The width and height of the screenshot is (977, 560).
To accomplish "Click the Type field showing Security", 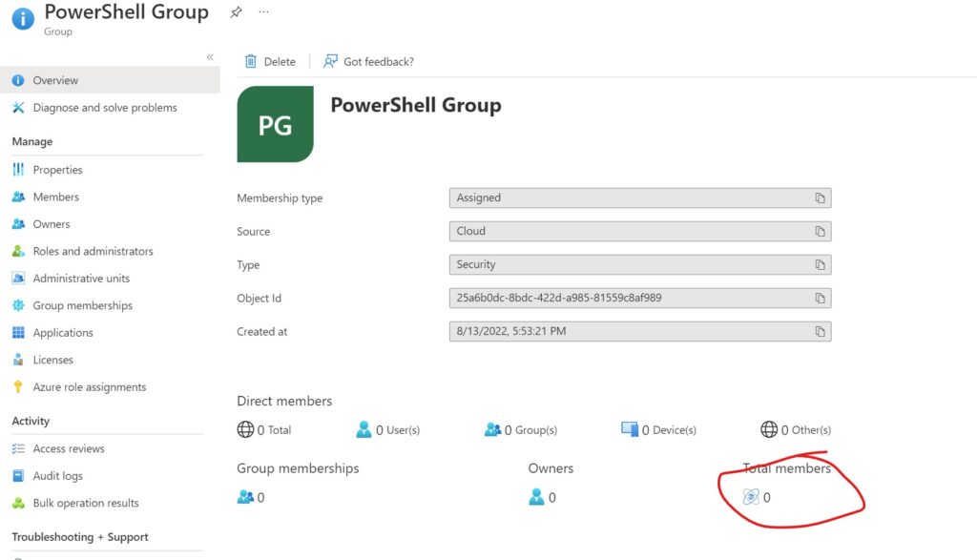I will [x=640, y=265].
